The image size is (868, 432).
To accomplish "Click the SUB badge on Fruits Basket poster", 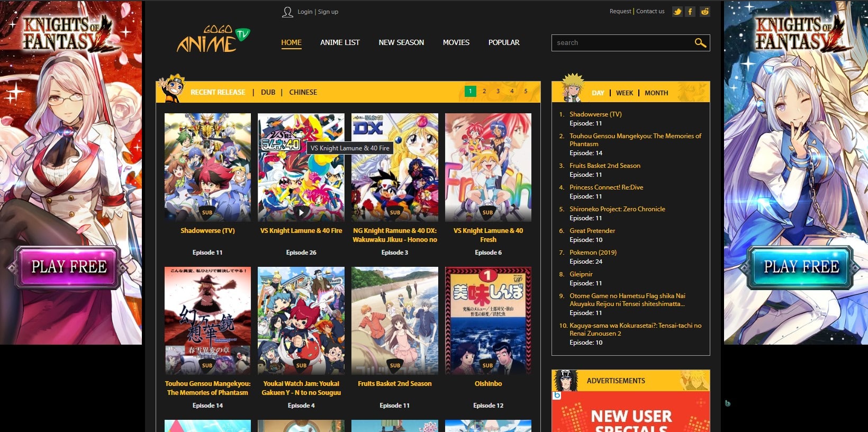I will (x=395, y=365).
